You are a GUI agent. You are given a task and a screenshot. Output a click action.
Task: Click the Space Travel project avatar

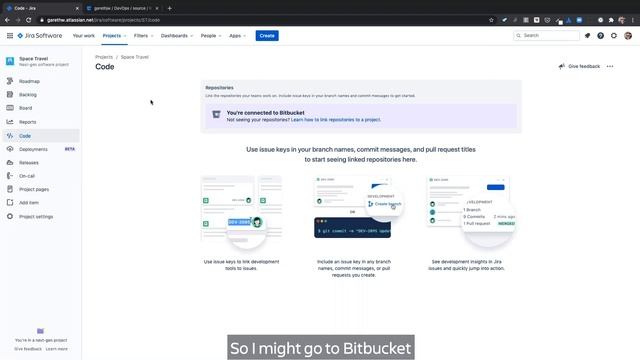(x=10, y=61)
